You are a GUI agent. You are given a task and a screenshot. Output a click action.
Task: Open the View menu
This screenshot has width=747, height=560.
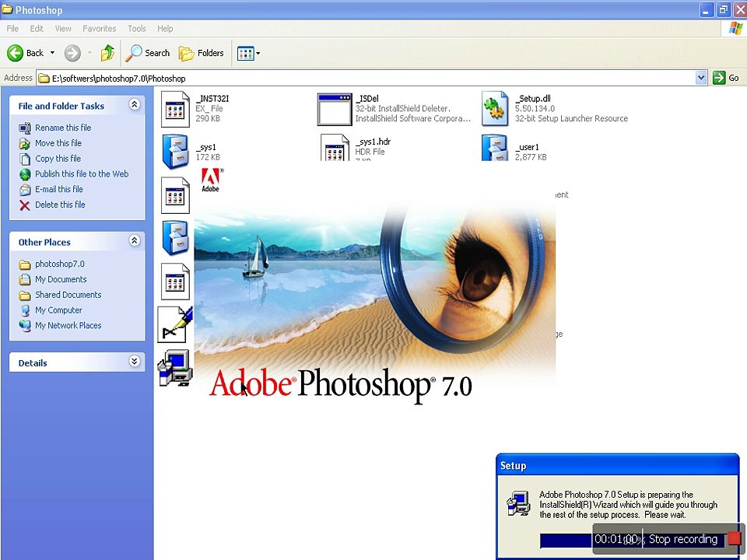pos(63,29)
